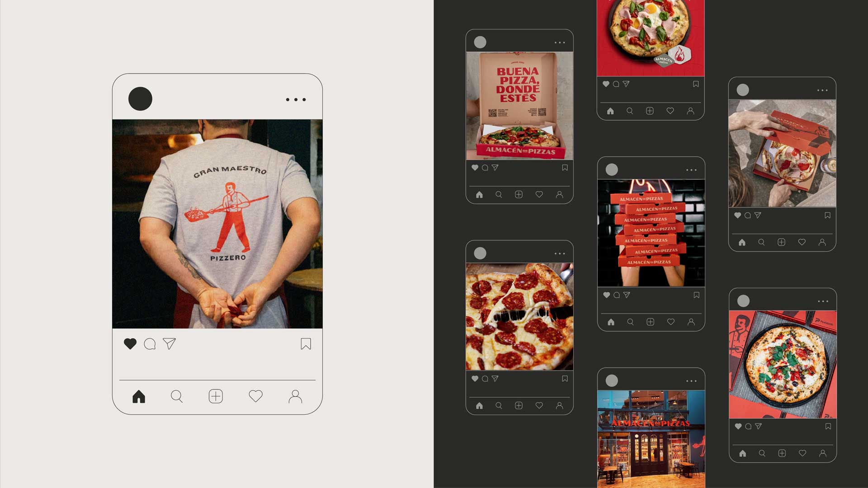The height and width of the screenshot is (488, 868).
Task: Open the pepperoni pizza photo
Action: [519, 316]
